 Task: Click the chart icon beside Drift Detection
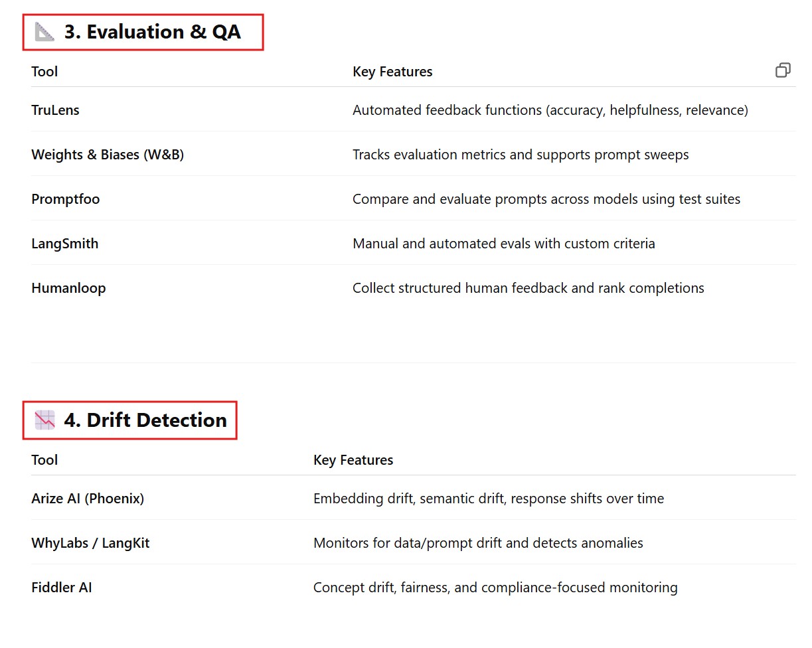click(44, 420)
